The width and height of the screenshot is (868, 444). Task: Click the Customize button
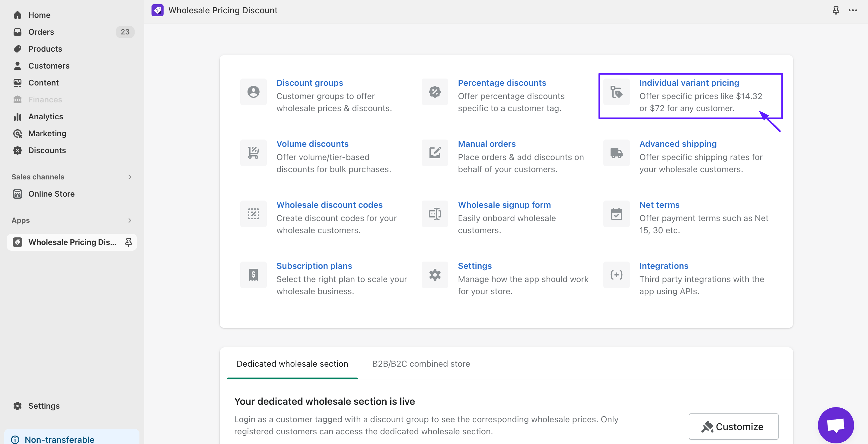coord(733,426)
